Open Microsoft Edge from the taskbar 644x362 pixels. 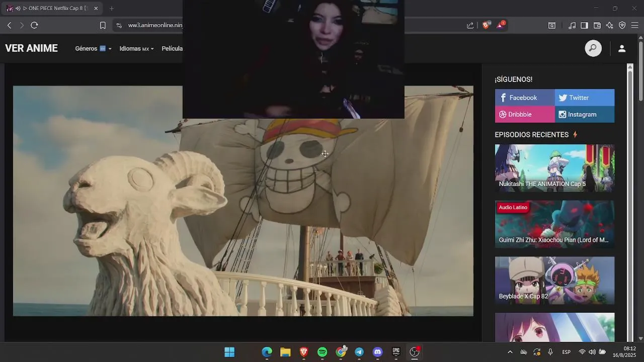(x=267, y=352)
